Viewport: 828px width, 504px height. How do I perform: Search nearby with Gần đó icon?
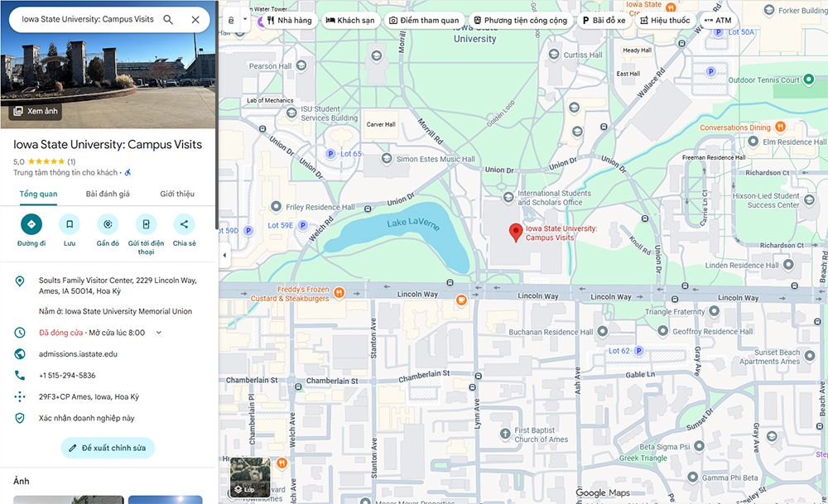point(108,224)
